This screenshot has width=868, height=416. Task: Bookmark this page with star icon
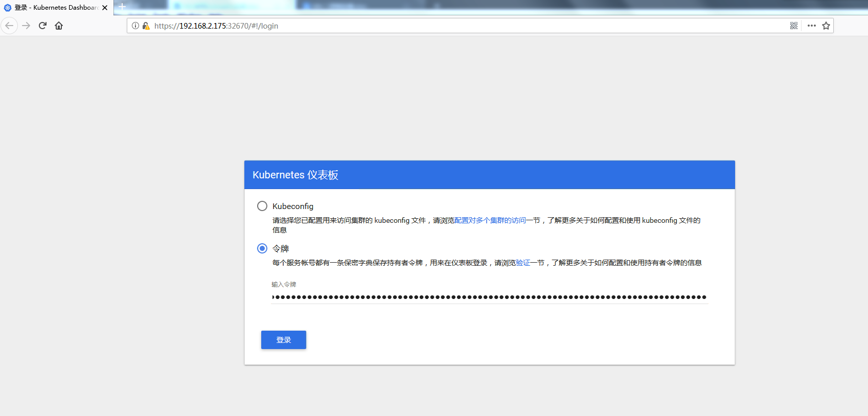[826, 26]
